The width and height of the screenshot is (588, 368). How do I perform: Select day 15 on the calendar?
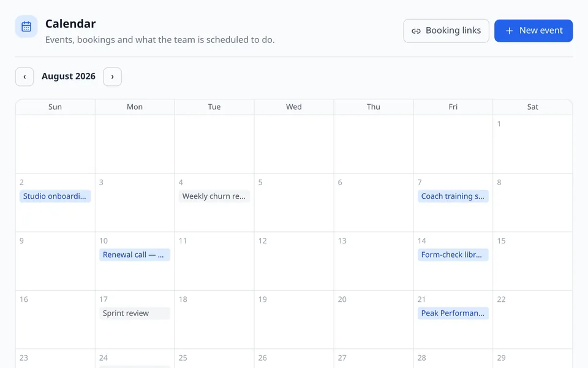pos(532,261)
